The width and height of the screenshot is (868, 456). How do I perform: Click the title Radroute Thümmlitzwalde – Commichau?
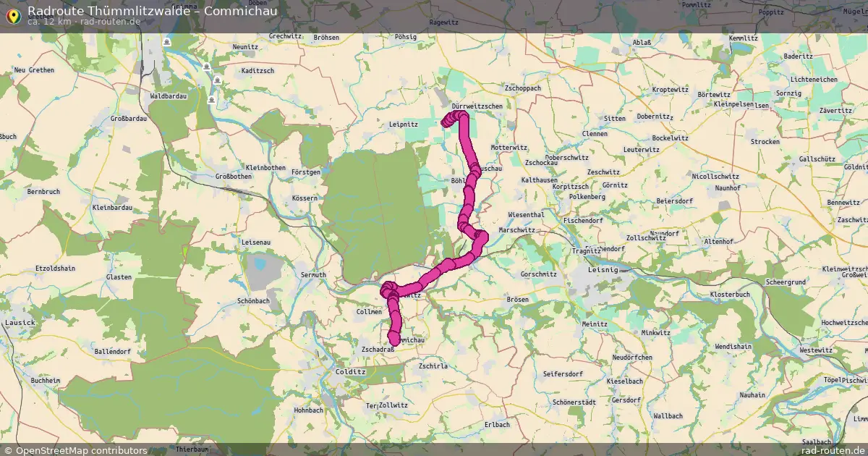tap(152, 10)
